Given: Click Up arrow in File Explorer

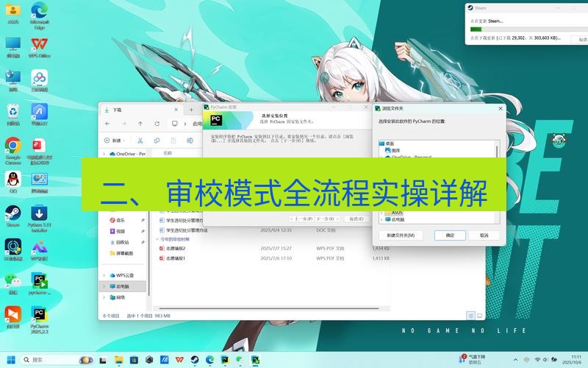Looking at the screenshot, I should pos(140,124).
